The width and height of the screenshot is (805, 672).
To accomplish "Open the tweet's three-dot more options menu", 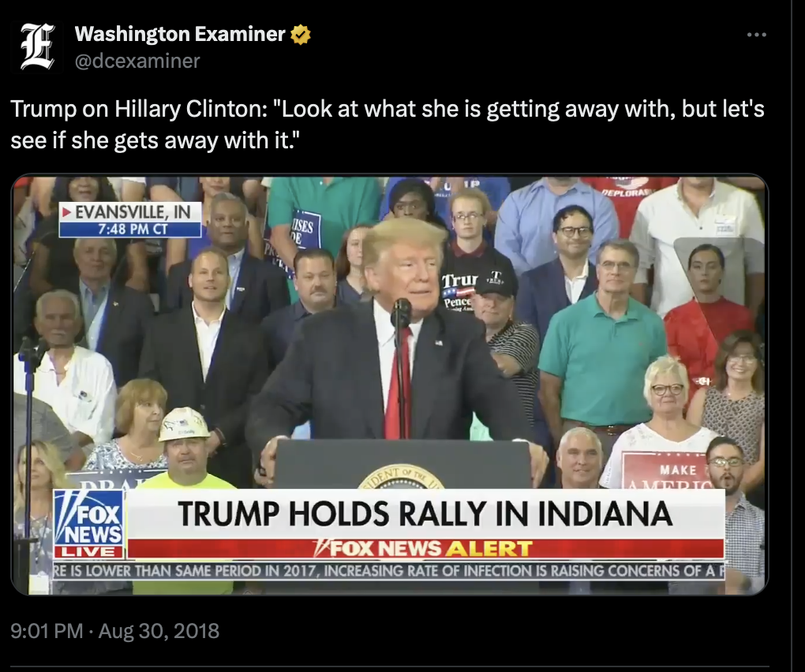I will click(756, 35).
